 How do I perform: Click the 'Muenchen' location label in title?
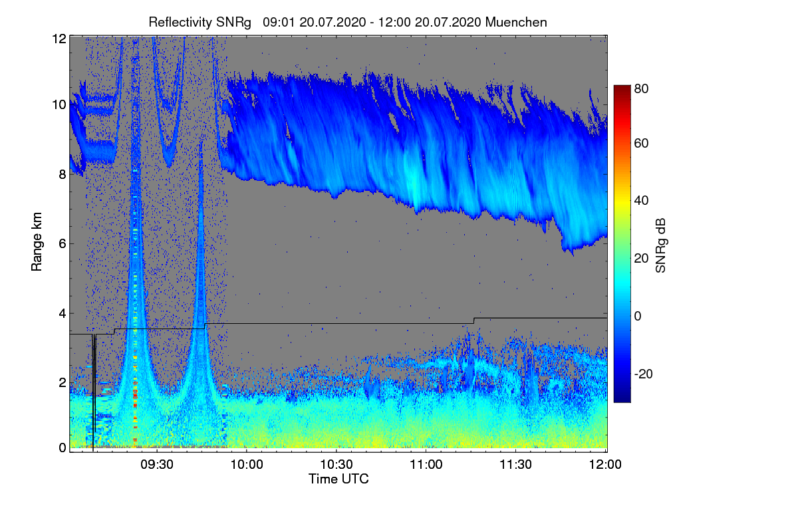coord(516,22)
